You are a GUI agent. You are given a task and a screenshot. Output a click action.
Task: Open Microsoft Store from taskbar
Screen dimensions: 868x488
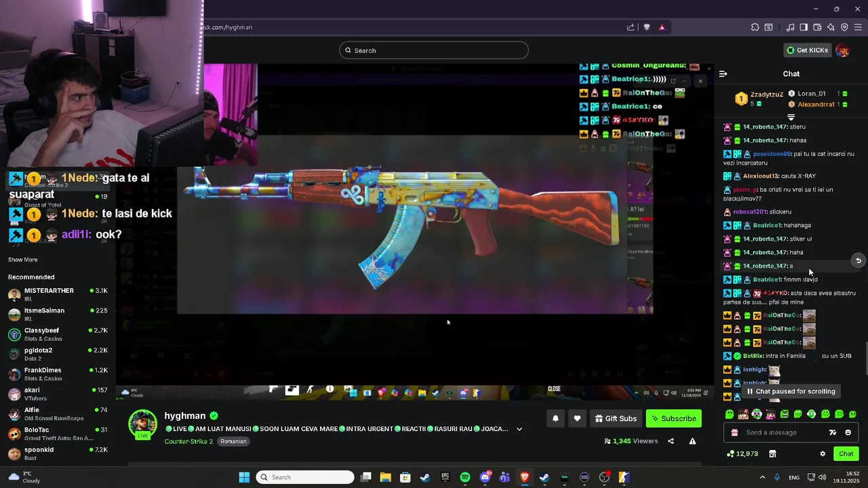coord(405,477)
